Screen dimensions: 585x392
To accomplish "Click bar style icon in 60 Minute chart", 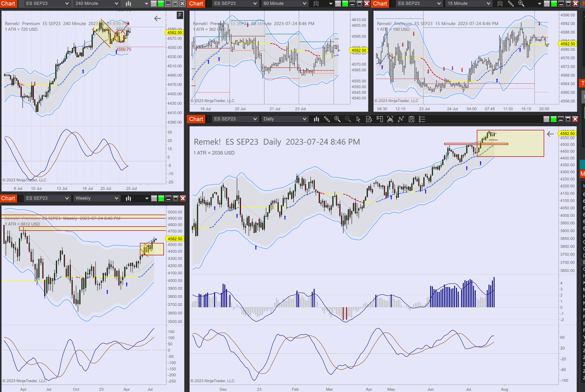I will (316, 4).
